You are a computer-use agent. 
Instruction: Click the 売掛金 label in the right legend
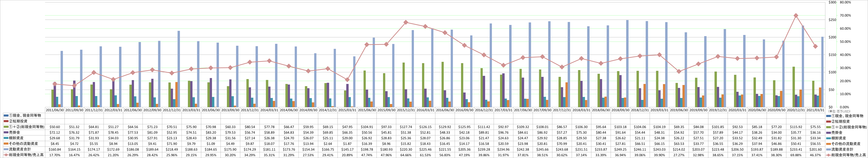837,133
